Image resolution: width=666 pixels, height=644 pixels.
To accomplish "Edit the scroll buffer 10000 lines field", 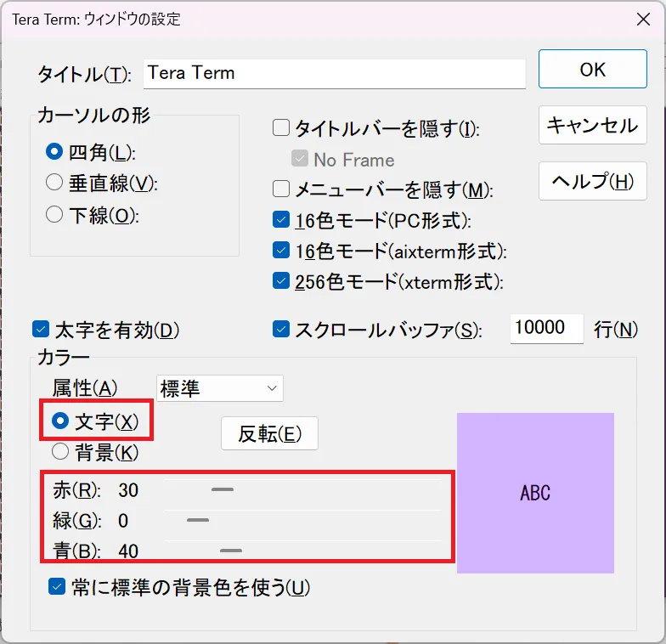I will click(547, 328).
